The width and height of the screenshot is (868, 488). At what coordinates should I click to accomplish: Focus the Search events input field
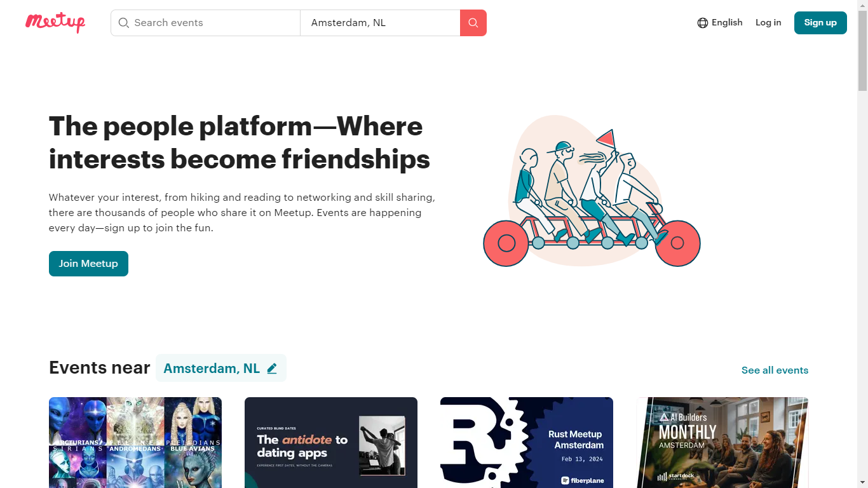(x=205, y=23)
